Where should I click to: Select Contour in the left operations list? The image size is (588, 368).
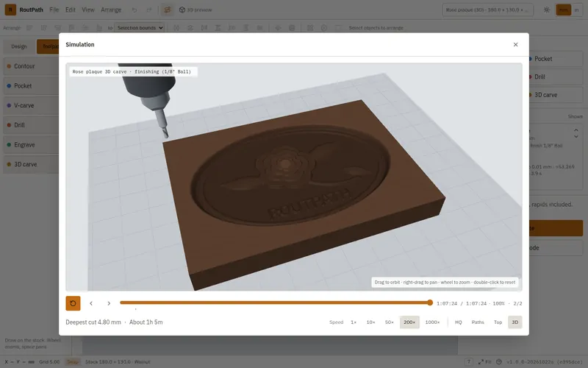(32, 66)
